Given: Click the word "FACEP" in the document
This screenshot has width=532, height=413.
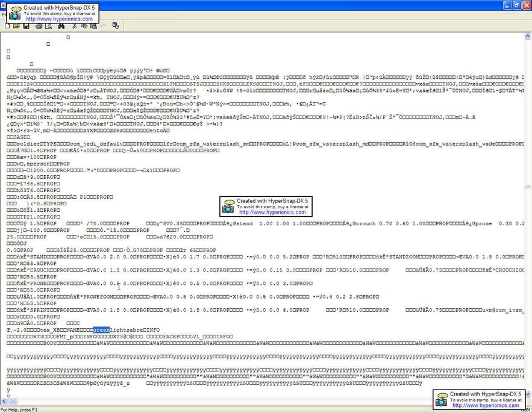Looking at the screenshot, I should tap(171, 337).
